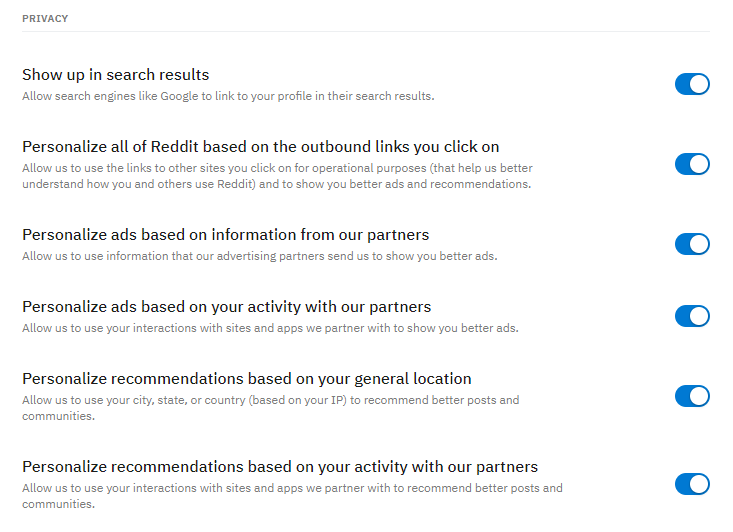Click the description about advertising partners sending information
This screenshot has width=733, height=532.
(259, 256)
